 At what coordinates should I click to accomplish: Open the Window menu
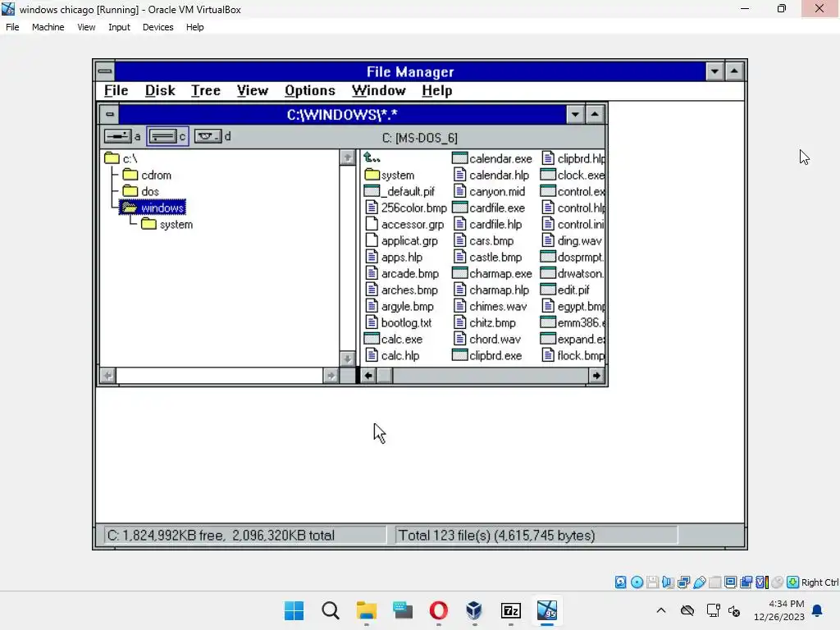(x=379, y=90)
